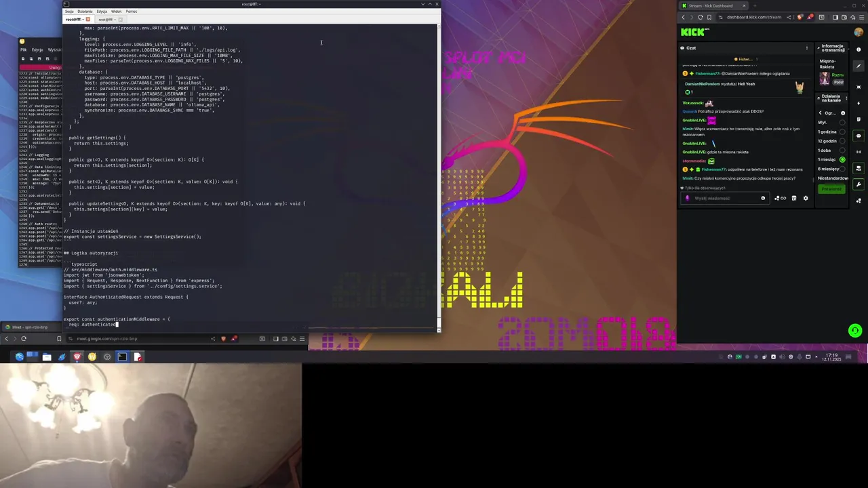
Task: Share the Kick dashboard URL via share icon
Action: pos(789,18)
